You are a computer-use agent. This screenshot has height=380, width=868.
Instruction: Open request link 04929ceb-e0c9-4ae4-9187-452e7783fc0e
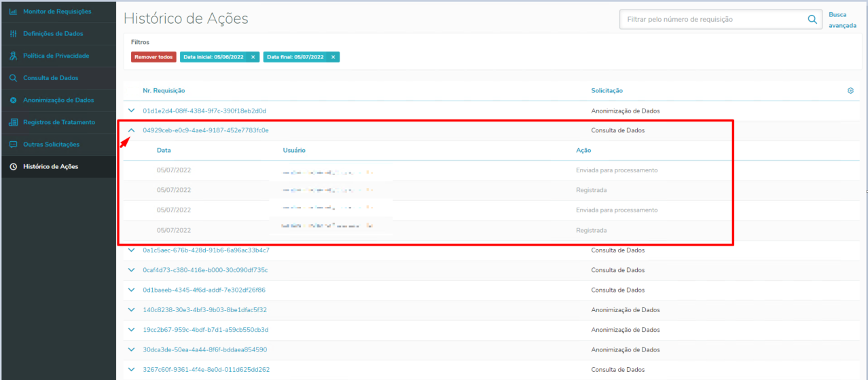pyautogui.click(x=206, y=130)
